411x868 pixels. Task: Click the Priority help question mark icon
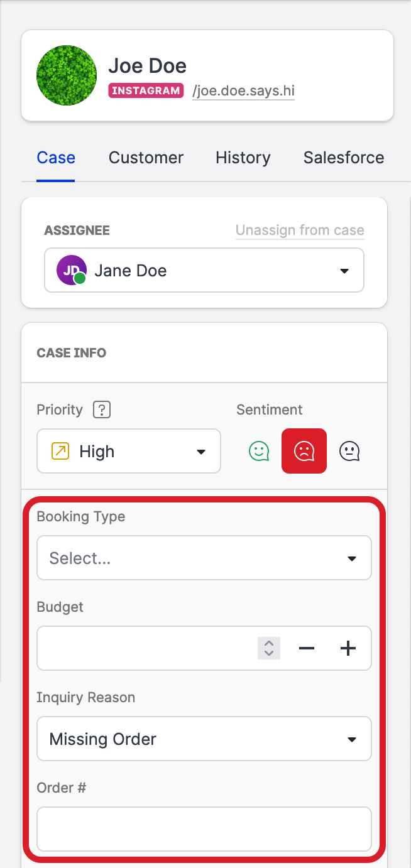[102, 410]
